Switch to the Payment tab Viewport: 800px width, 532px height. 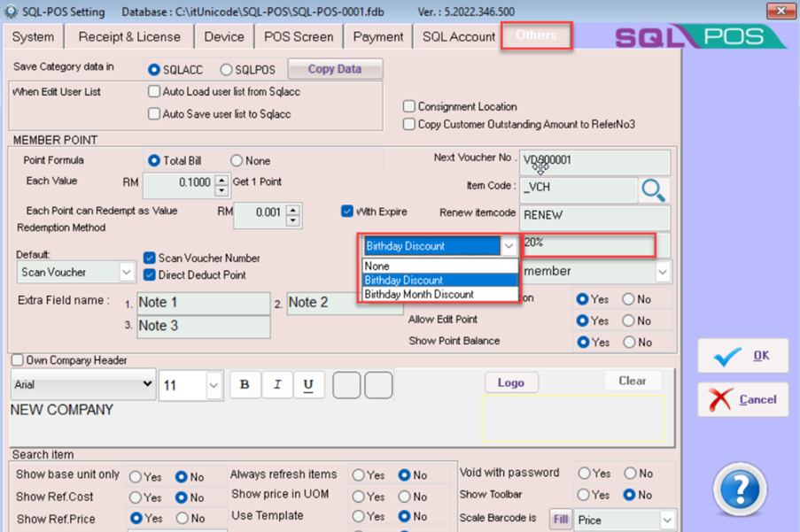click(378, 36)
